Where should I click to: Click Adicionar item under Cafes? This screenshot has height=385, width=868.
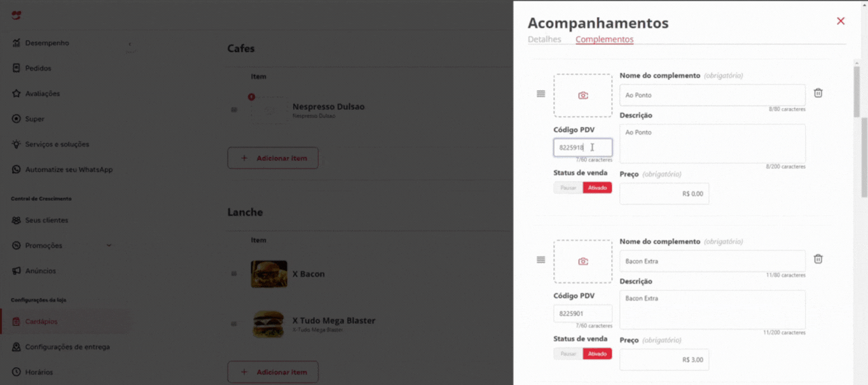(273, 158)
